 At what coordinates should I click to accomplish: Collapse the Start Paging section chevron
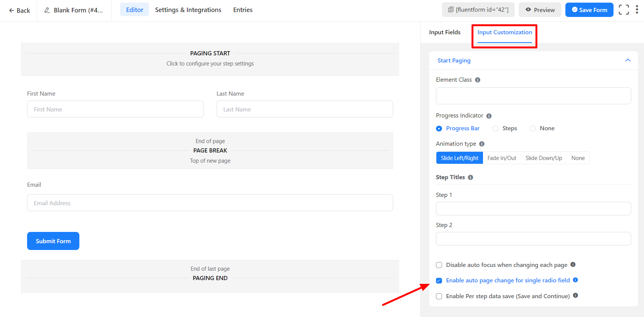click(628, 60)
